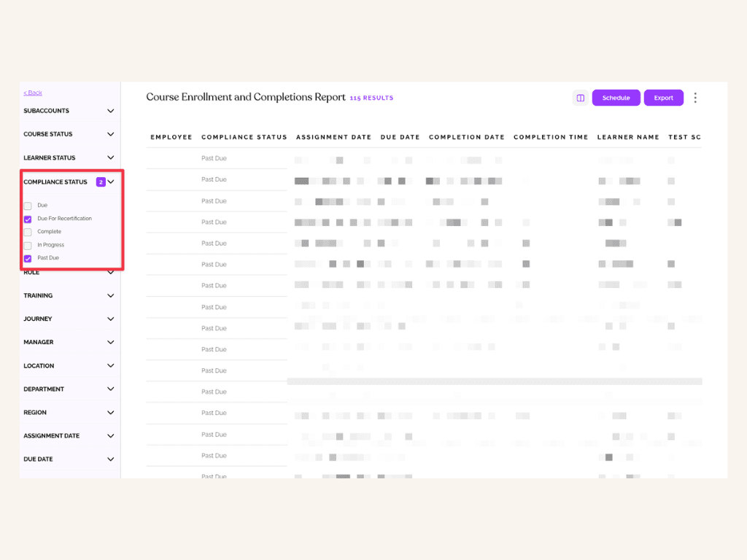Viewport: 747px width, 560px height.
Task: Check the Complete status checkbox
Action: 28,232
